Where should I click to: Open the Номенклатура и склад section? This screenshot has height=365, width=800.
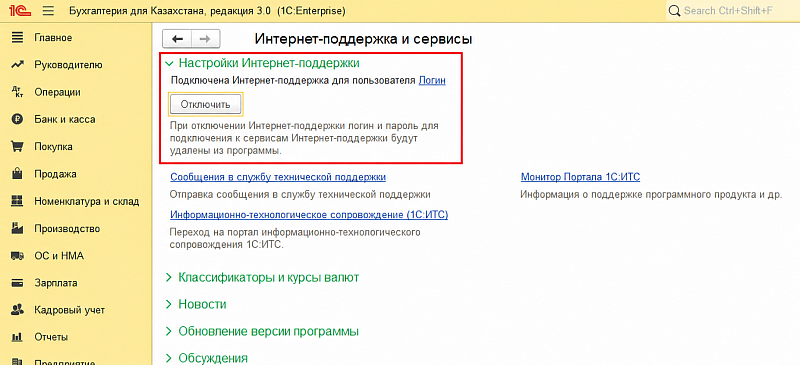pos(87,201)
